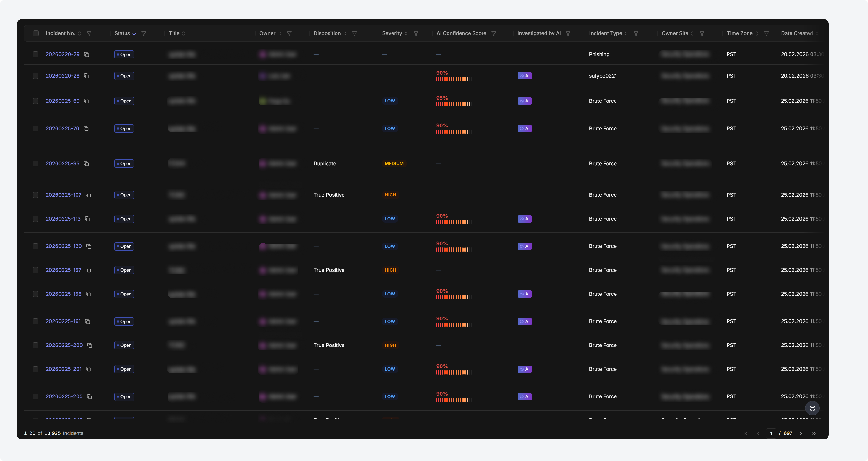Sort by the Owner Site column
This screenshot has width=868, height=461.
(x=692, y=33)
